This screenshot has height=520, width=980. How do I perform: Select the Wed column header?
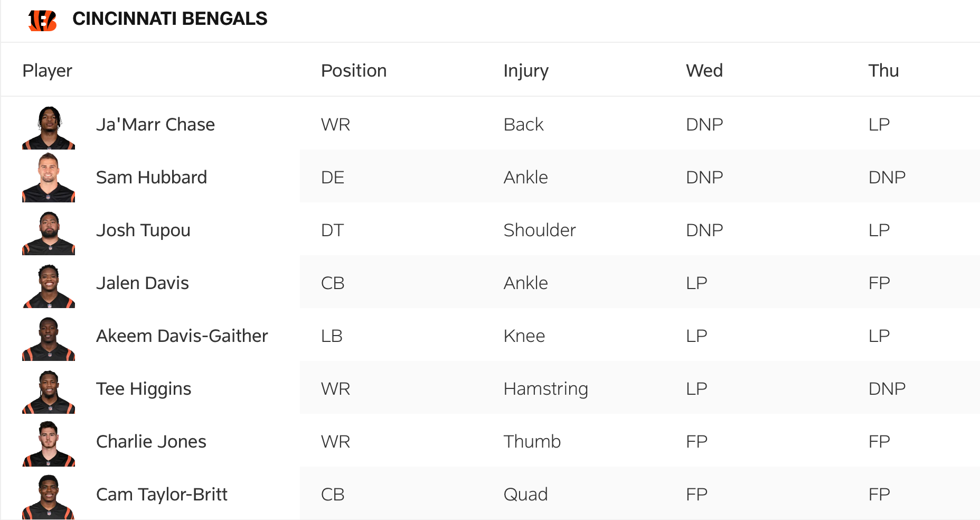point(704,71)
